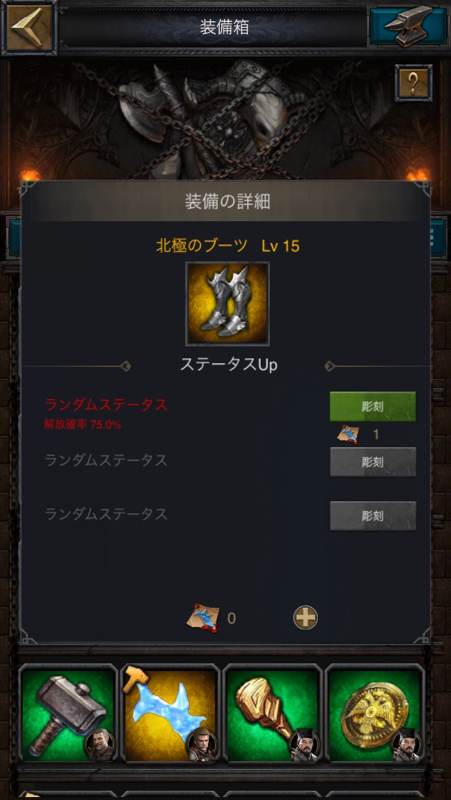Tap the 北極のブーツ boots thumbnail
Screen dimensions: 451x800
pyautogui.click(x=228, y=304)
